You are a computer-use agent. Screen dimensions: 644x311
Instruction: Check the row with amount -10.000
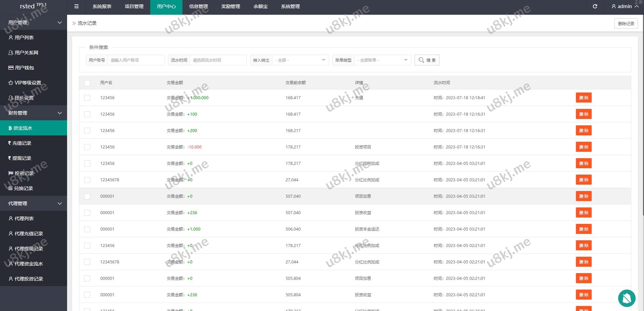pos(87,147)
